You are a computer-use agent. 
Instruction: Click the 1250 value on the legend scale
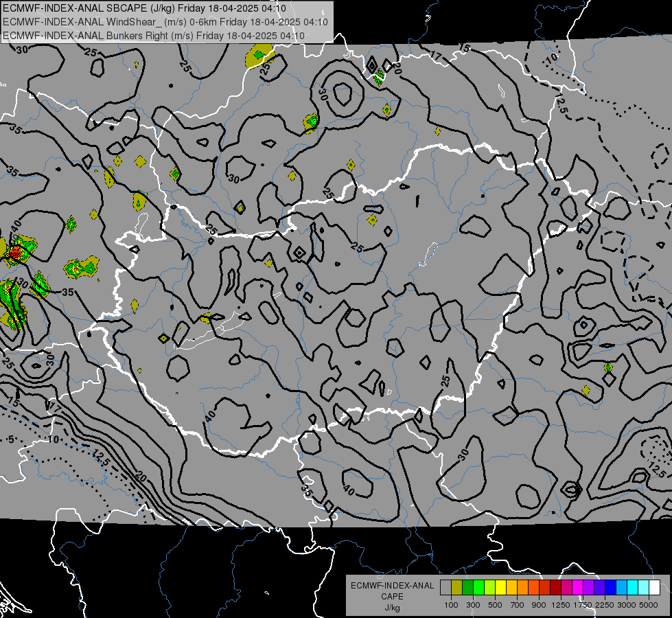(561, 605)
